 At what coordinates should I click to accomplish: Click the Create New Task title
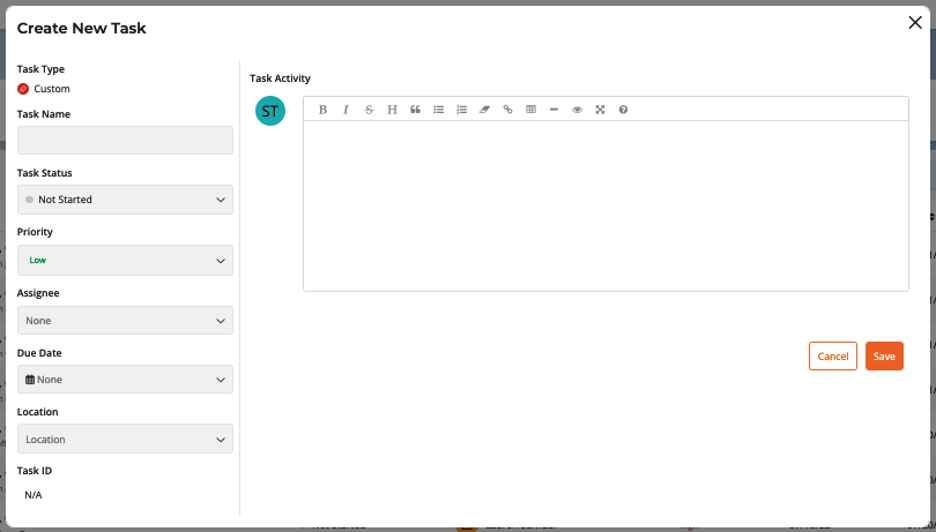coord(81,28)
